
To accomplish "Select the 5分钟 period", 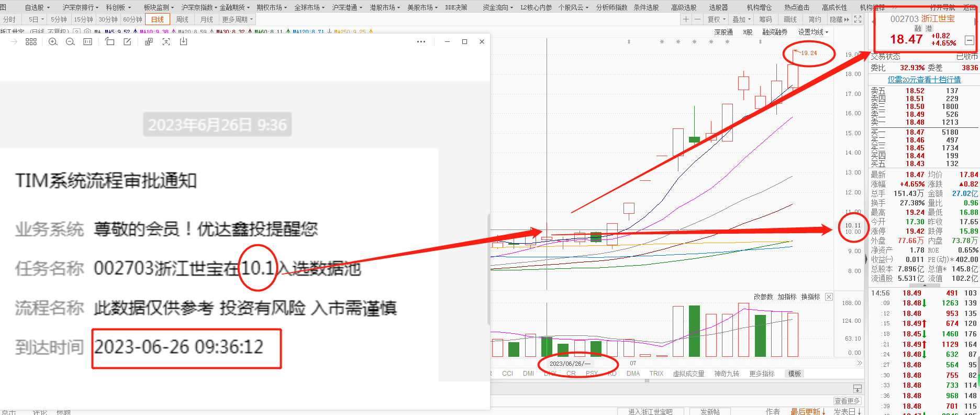I will tap(59, 19).
